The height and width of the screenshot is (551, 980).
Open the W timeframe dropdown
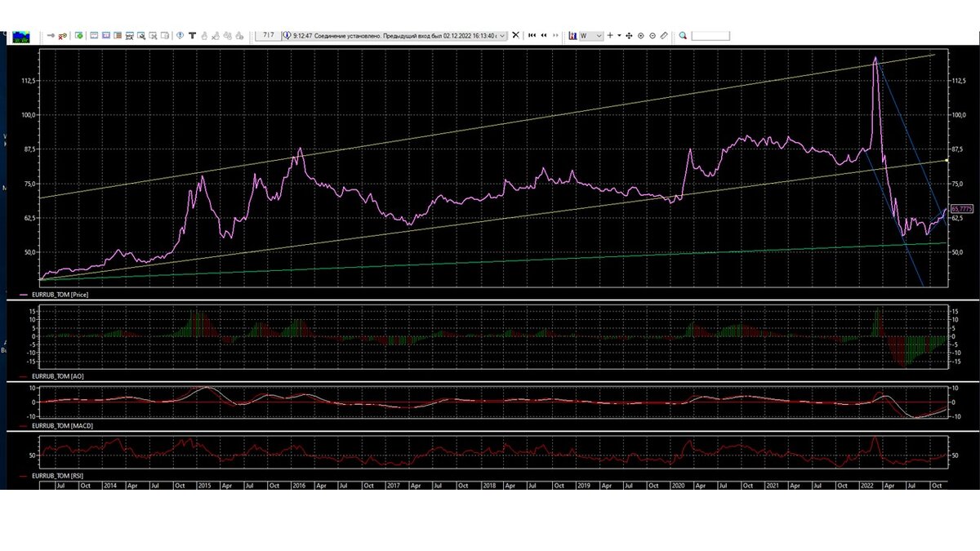[x=591, y=35]
